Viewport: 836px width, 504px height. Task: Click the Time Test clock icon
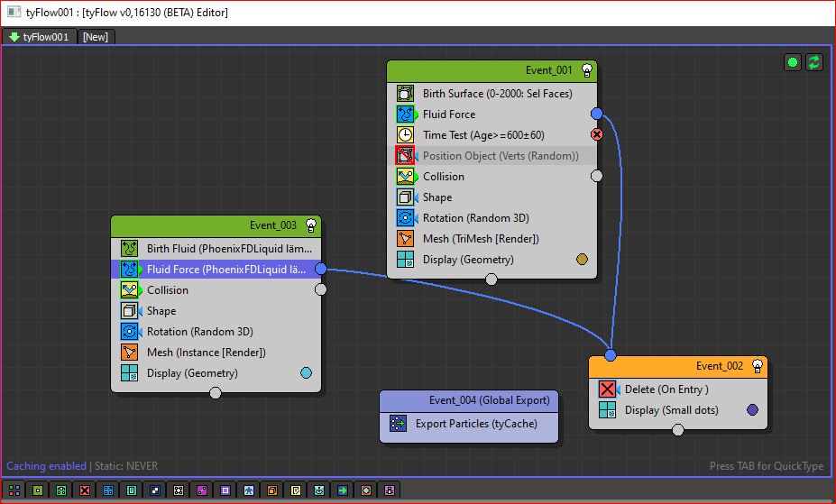(405, 135)
